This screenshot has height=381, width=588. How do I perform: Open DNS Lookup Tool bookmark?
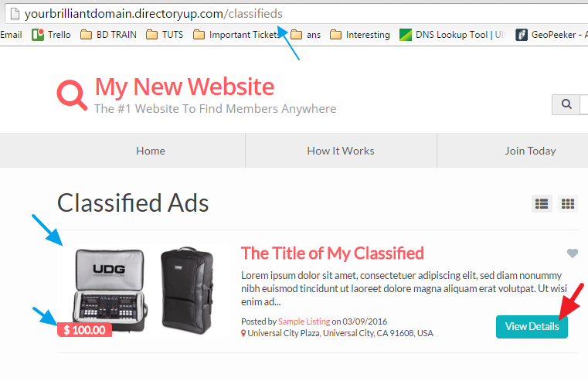[x=452, y=35]
